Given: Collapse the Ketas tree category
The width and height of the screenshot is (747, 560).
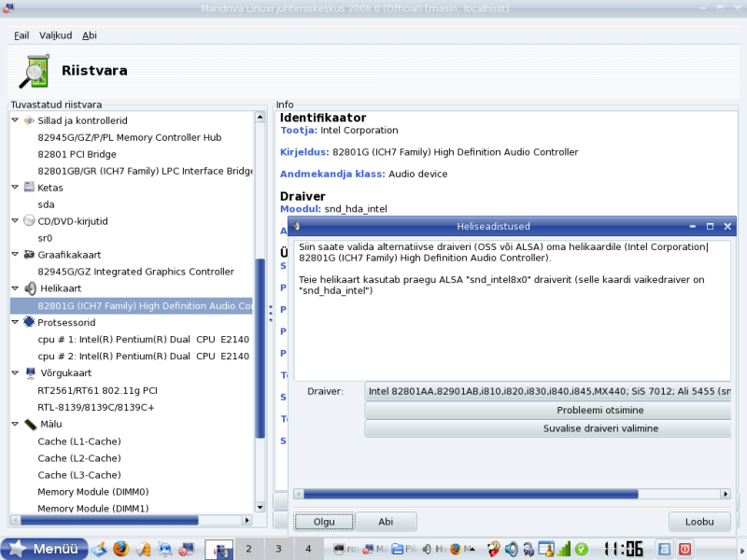Looking at the screenshot, I should tap(15, 188).
